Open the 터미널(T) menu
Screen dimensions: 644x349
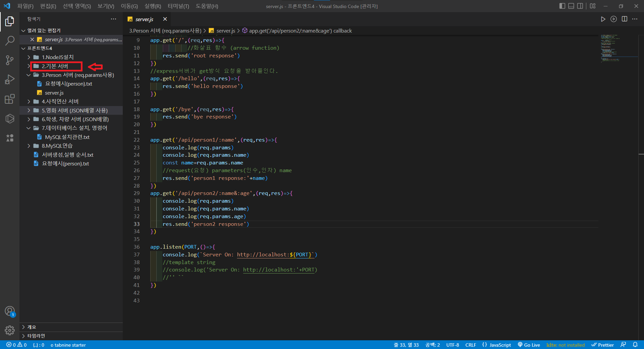[x=178, y=6]
